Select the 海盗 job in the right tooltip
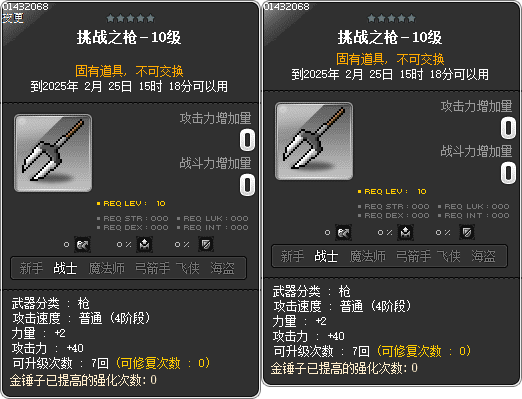 point(483,256)
